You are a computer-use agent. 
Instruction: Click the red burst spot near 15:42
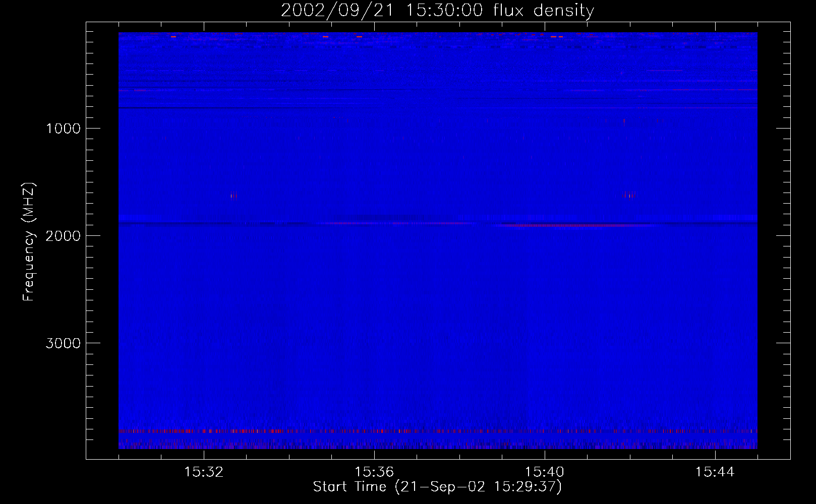628,195
